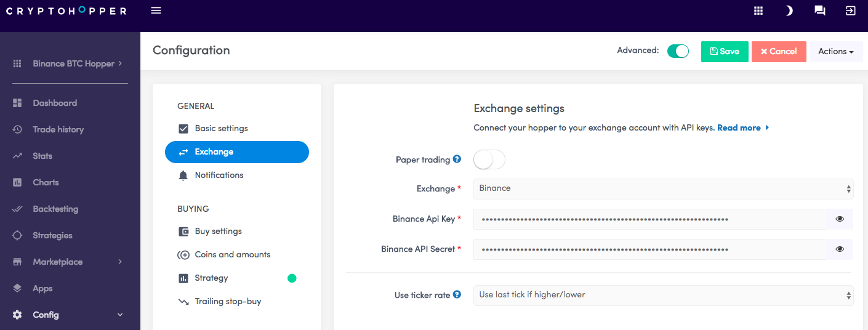The image size is (868, 330).
Task: Open the Charts page
Action: [46, 182]
